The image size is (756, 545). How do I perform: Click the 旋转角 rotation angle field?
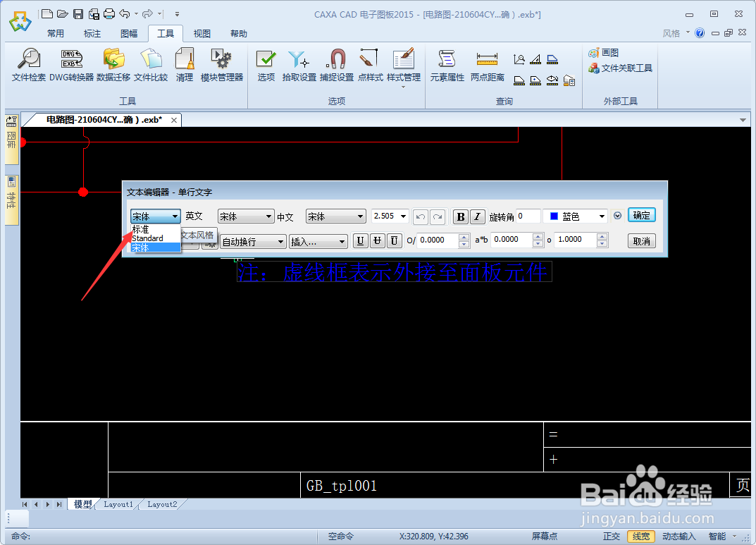(x=528, y=216)
